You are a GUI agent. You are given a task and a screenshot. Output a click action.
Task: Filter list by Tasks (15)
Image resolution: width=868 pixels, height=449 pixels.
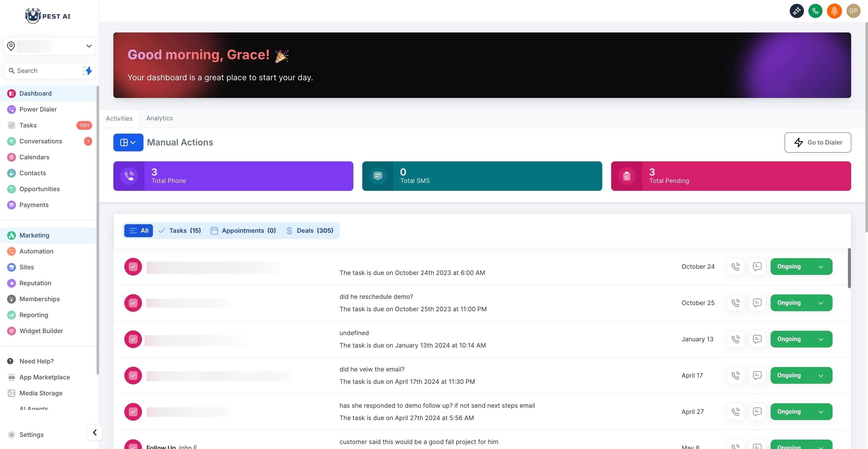tap(180, 231)
